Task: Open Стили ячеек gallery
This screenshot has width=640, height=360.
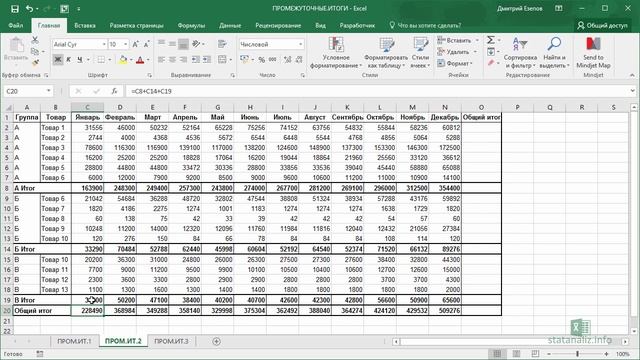Action: pyautogui.click(x=420, y=52)
